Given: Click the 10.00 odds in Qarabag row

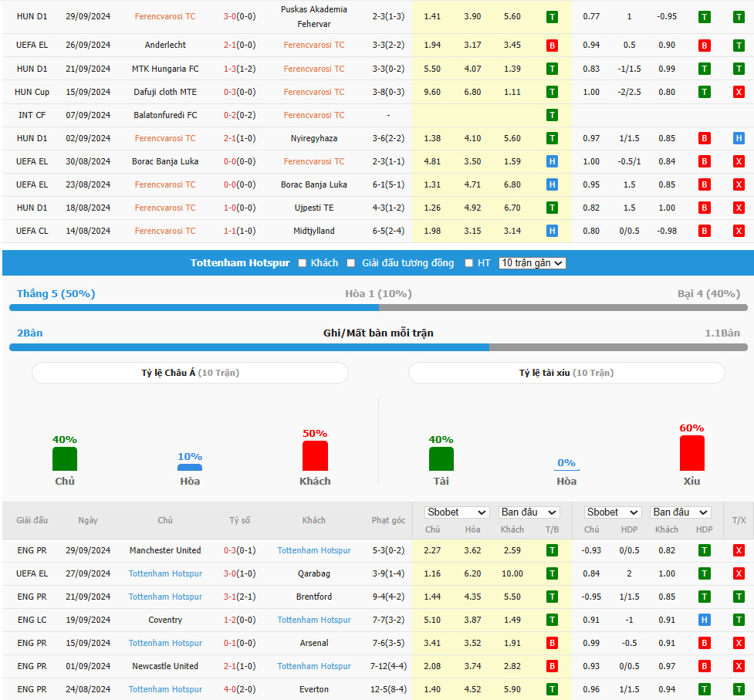Looking at the screenshot, I should pos(512,573).
